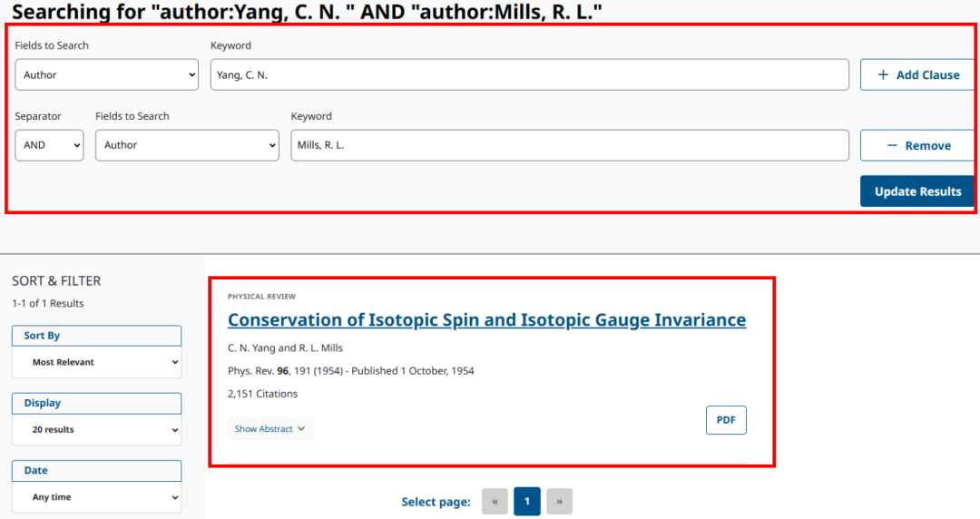Remove the second search clause

[x=916, y=145]
